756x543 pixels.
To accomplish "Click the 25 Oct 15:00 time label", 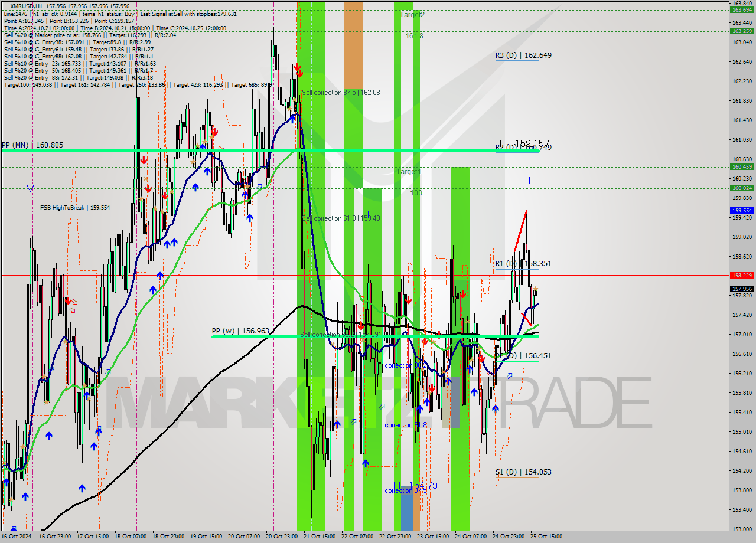I will 546,537.
